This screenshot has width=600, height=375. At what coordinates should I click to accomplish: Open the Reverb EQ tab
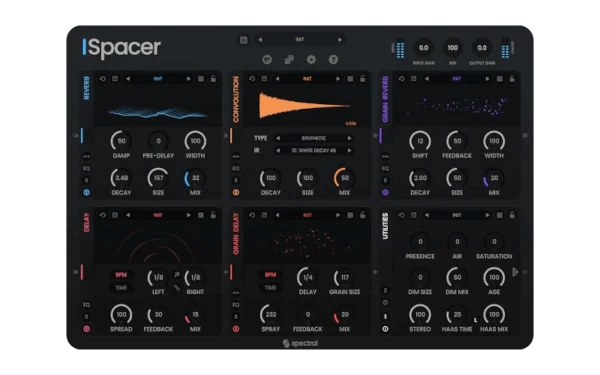pyautogui.click(x=86, y=168)
